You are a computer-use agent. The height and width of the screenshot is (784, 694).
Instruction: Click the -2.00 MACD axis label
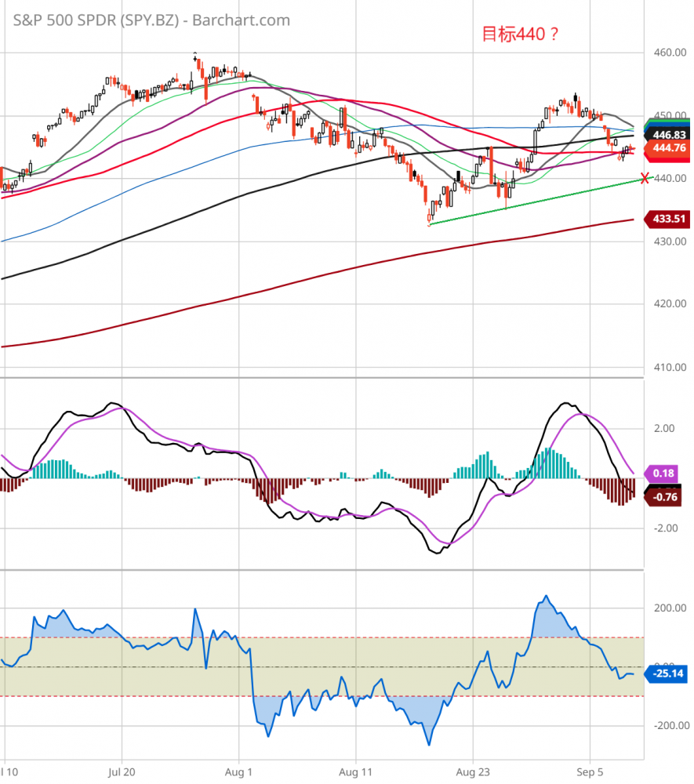click(x=666, y=528)
